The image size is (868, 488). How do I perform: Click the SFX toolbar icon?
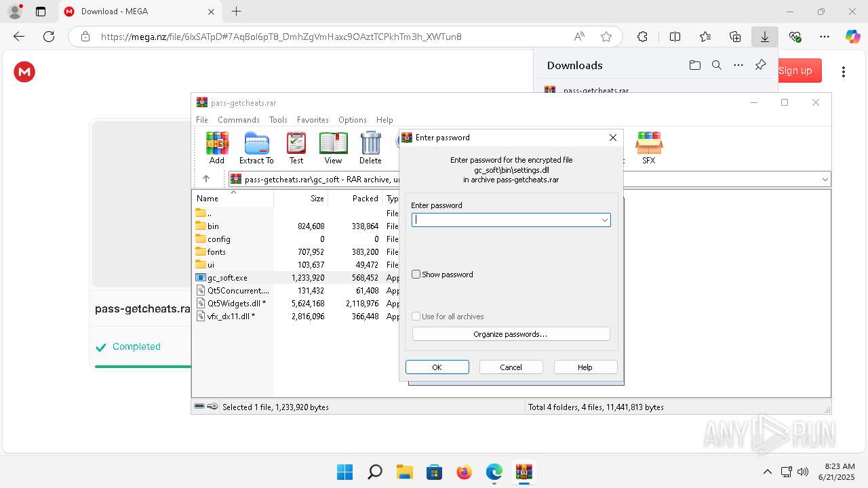[649, 148]
